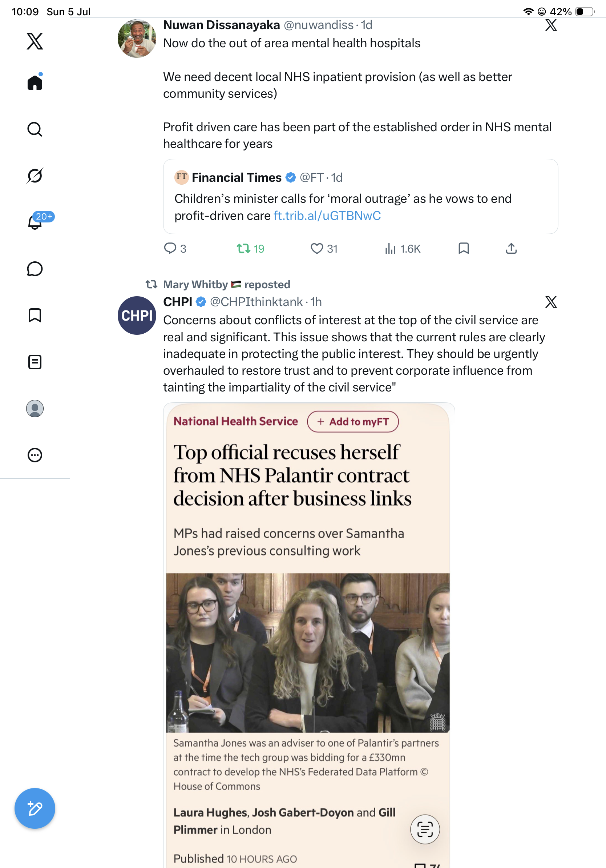This screenshot has height=868, width=606.
Task: Tap the compose post floating button
Action: (35, 808)
